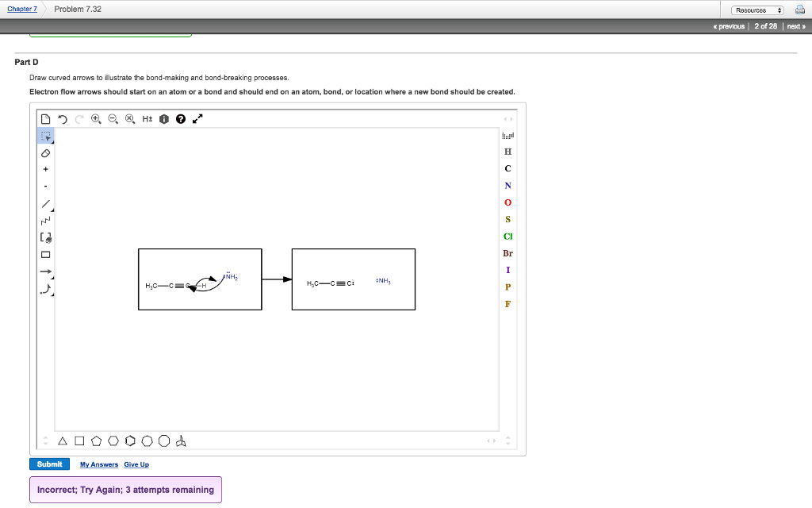Open the Help question mark icon
The height and width of the screenshot is (508, 812).
(x=180, y=119)
